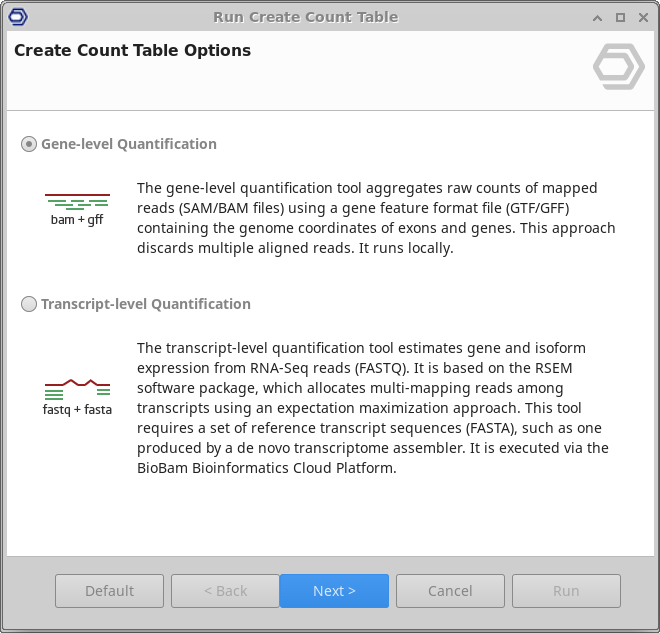The image size is (660, 633).
Task: Click the gene-level quantification description paragraph
Action: click(376, 218)
